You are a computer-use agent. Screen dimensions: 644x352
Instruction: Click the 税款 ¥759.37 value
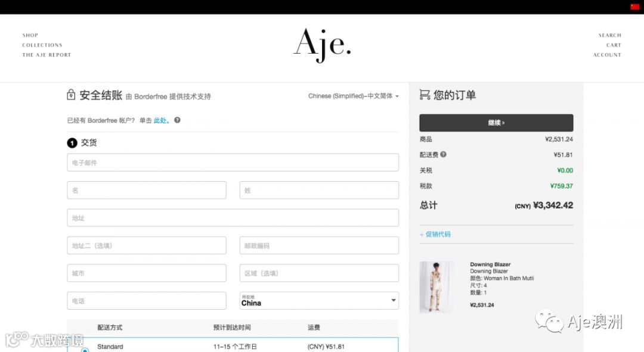tap(562, 186)
